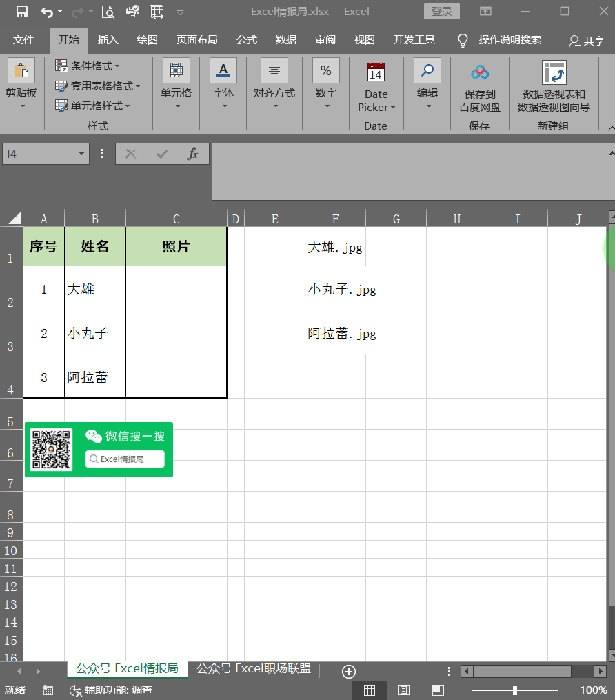
Task: Open the Name Box dropdown arrow
Action: click(x=81, y=154)
